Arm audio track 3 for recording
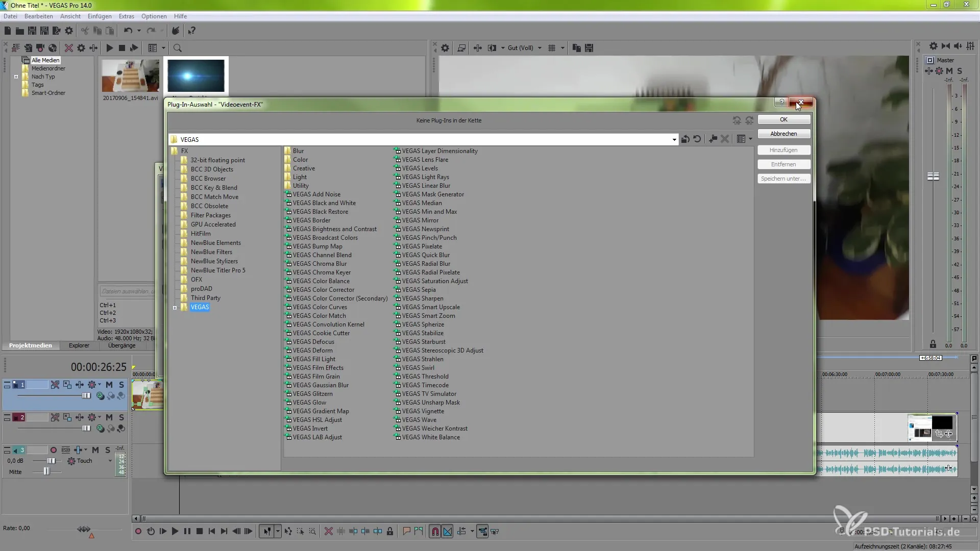The height and width of the screenshot is (551, 980). pos(53,450)
